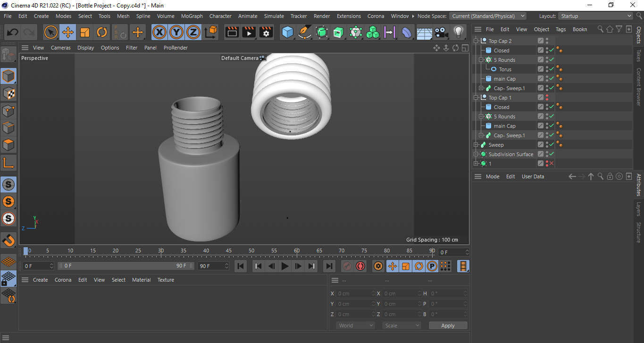Select the Torus object in list
Screen dimensions: 644x343
[x=505, y=69]
